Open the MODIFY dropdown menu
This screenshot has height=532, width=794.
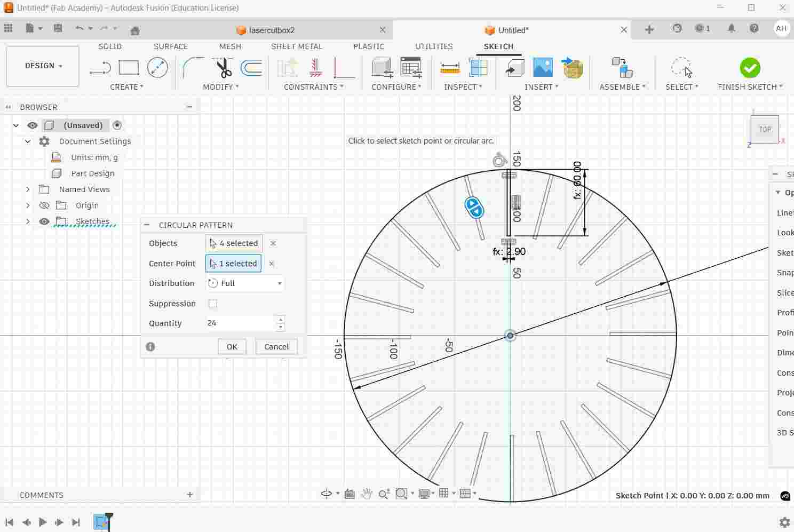click(x=221, y=87)
